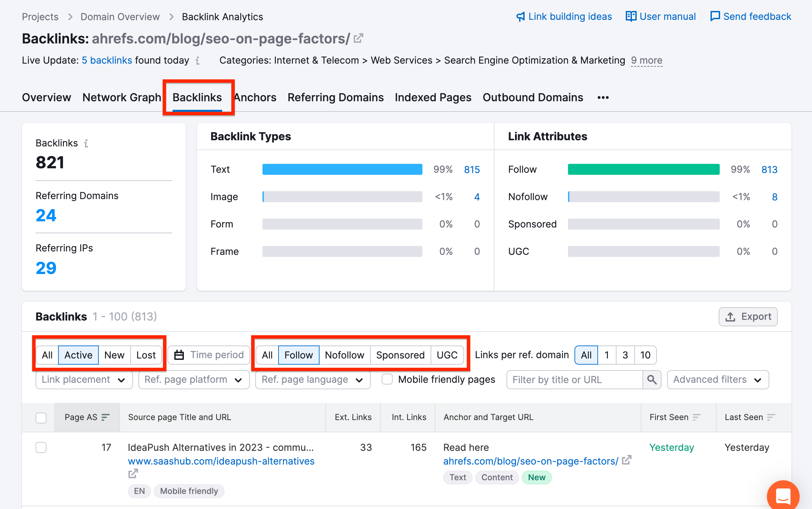Viewport: 812px width, 509px height.
Task: Click the info icon beside Live Update
Action: 198,61
